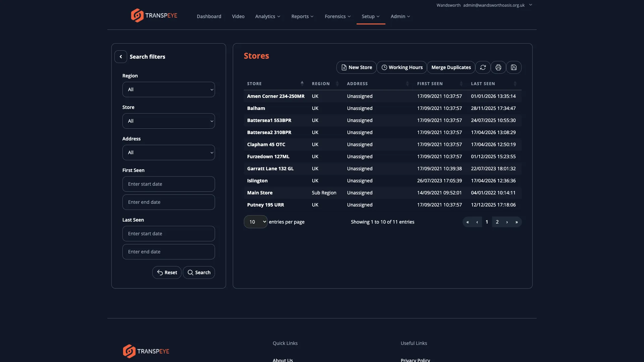This screenshot has width=644, height=362.
Task: Refresh the Stores table
Action: pyautogui.click(x=483, y=67)
